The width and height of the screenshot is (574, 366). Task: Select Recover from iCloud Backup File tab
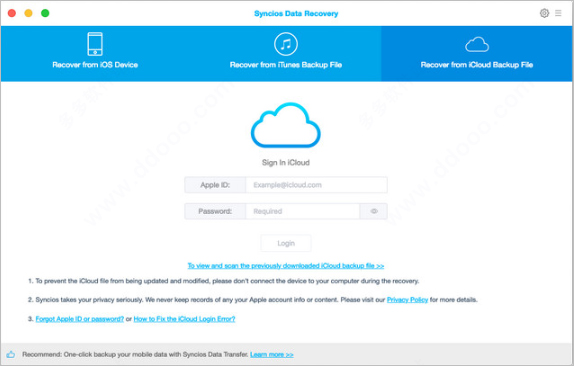(x=477, y=53)
